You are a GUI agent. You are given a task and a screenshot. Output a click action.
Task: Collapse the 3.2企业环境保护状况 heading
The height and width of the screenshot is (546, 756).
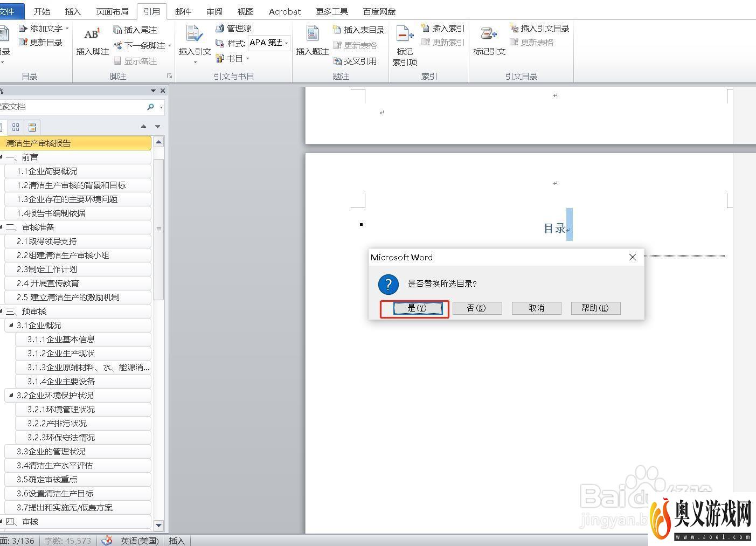tap(11, 395)
